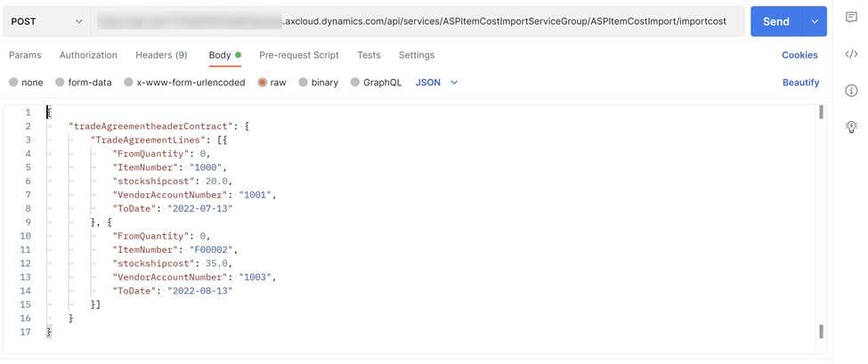
Task: Open the Send button arrow dropdown
Action: (815, 21)
